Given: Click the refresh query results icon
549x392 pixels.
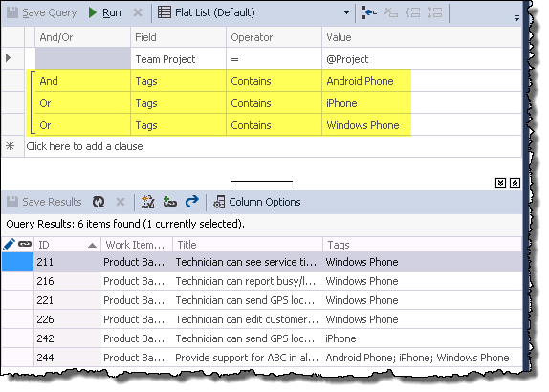Looking at the screenshot, I should coord(99,202).
